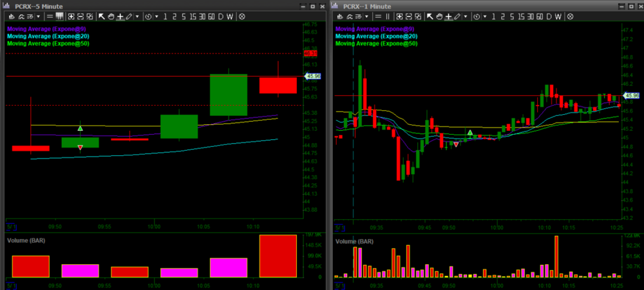Set 1 Minute chart to 60 minute interval
This screenshot has height=290, width=644.
coord(539,16)
